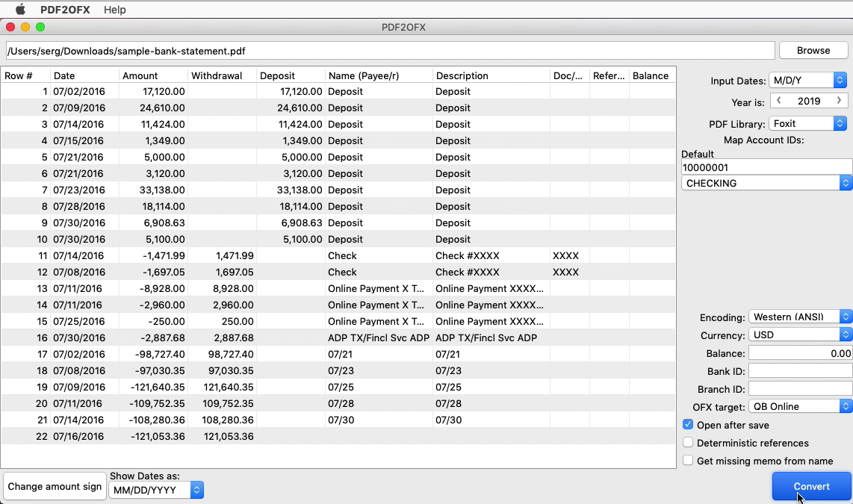The width and height of the screenshot is (853, 504).
Task: Select the XXXX doc cell in row 11
Action: click(570, 255)
